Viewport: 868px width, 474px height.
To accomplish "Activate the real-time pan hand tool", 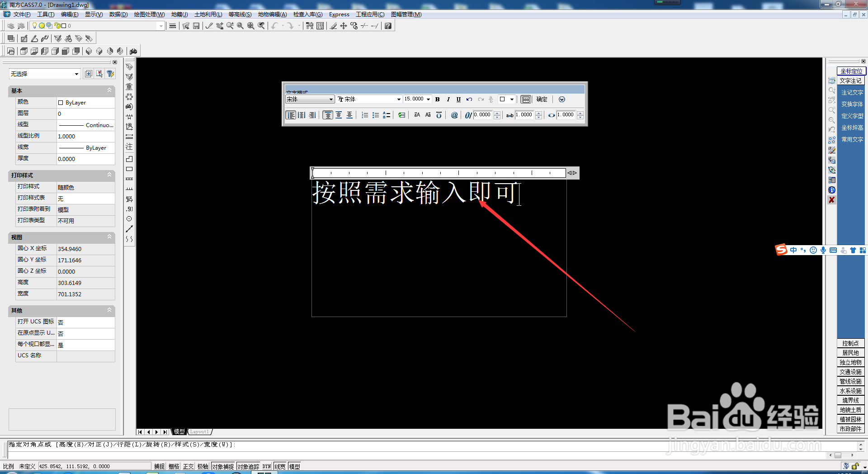I will coord(220,26).
